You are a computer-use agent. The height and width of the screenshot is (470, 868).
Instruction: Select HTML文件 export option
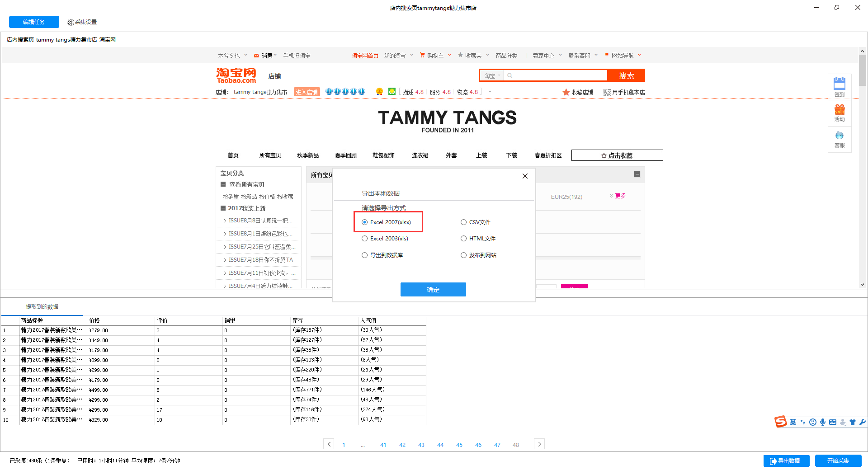click(478, 239)
